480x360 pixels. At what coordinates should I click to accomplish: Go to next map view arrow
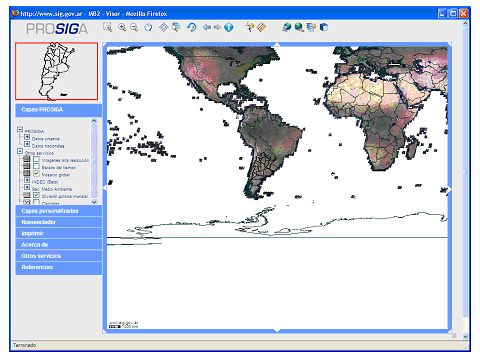coord(217,27)
